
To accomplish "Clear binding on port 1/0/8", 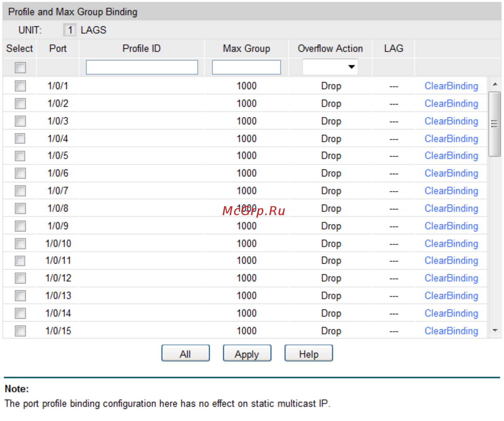I will [451, 209].
